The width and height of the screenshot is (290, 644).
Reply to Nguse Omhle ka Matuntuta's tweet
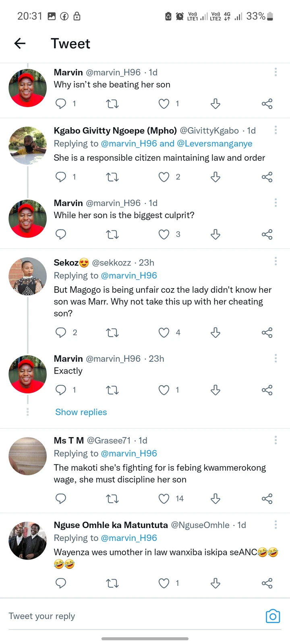pos(61,583)
